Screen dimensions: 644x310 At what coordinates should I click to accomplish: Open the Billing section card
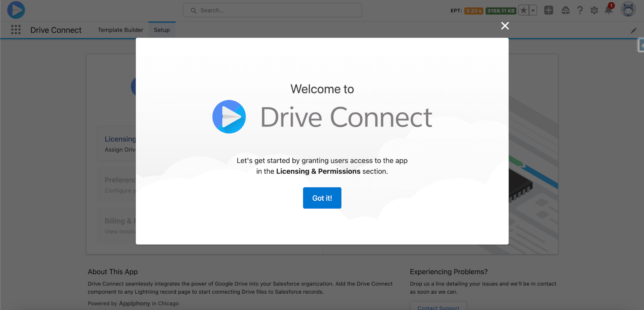(117, 225)
